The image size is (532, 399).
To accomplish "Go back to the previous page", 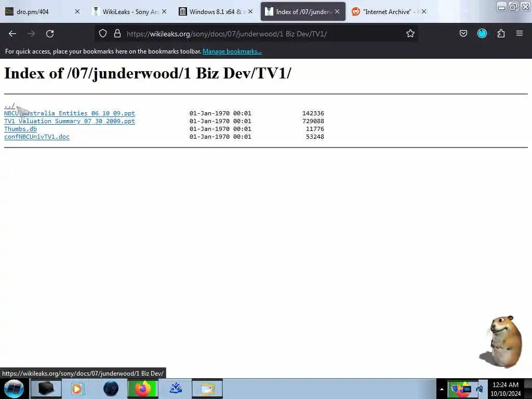I will point(12,34).
